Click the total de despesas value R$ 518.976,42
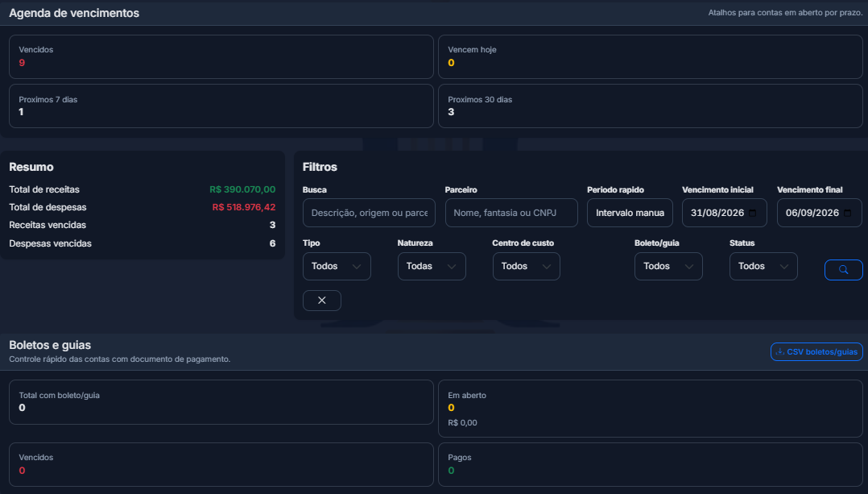This screenshot has width=868, height=494. [243, 207]
